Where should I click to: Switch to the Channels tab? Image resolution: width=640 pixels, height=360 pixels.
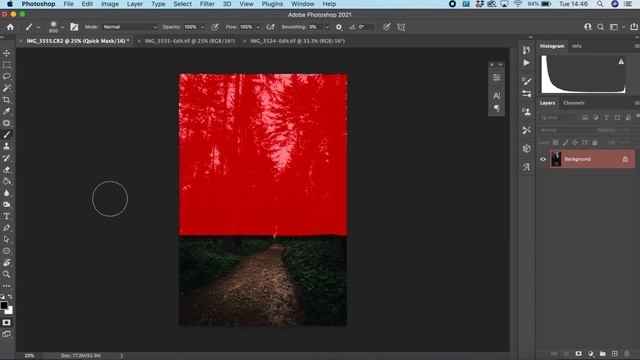[574, 103]
